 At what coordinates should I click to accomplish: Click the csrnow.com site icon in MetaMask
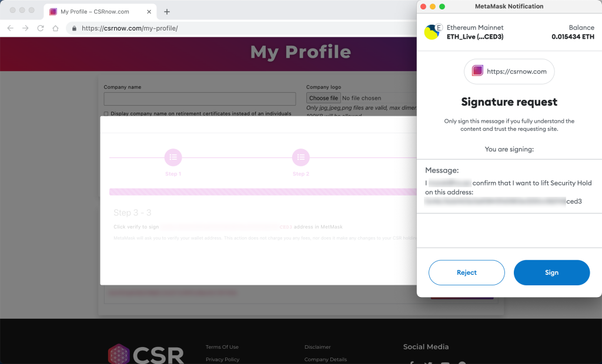click(x=477, y=71)
